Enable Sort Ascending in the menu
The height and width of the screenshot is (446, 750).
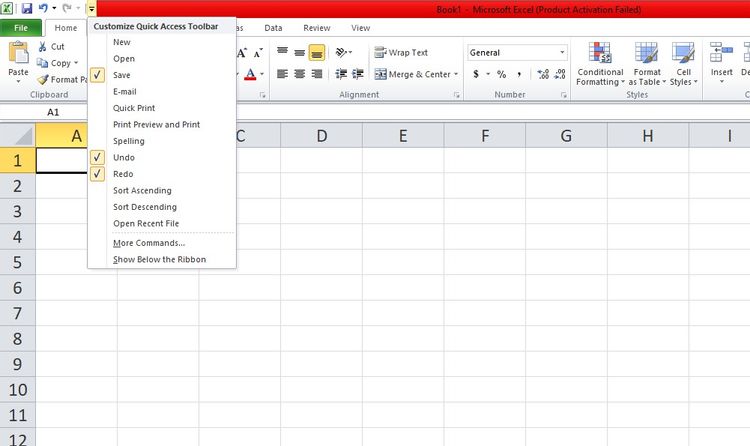pos(142,190)
